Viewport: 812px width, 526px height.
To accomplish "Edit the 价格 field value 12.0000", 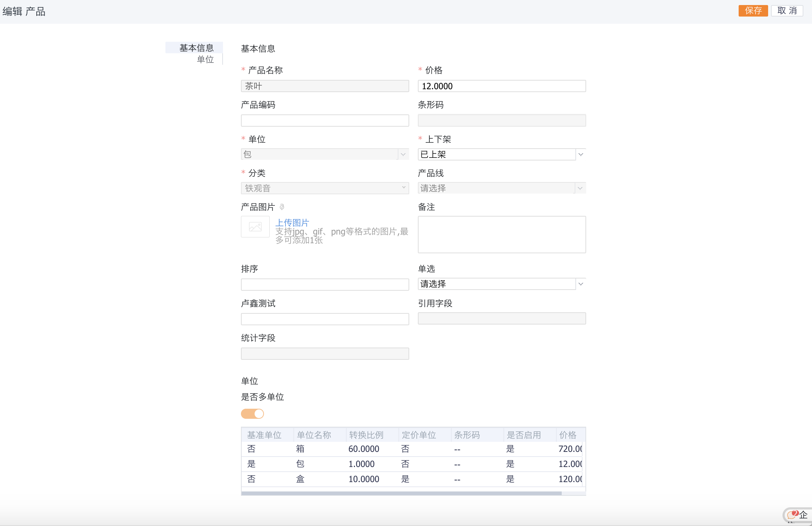I will (502, 86).
